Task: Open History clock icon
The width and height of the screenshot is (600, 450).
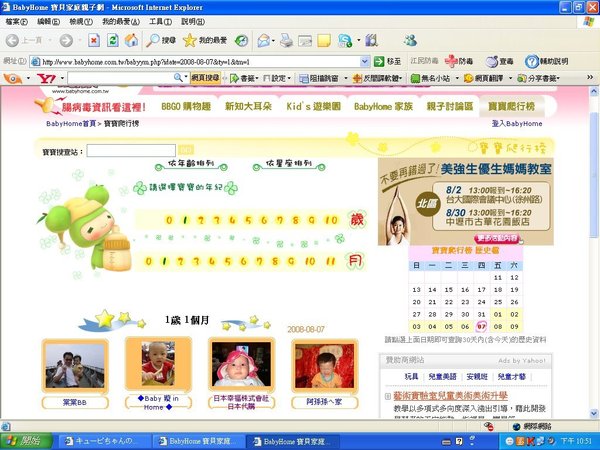Action: tap(241, 40)
